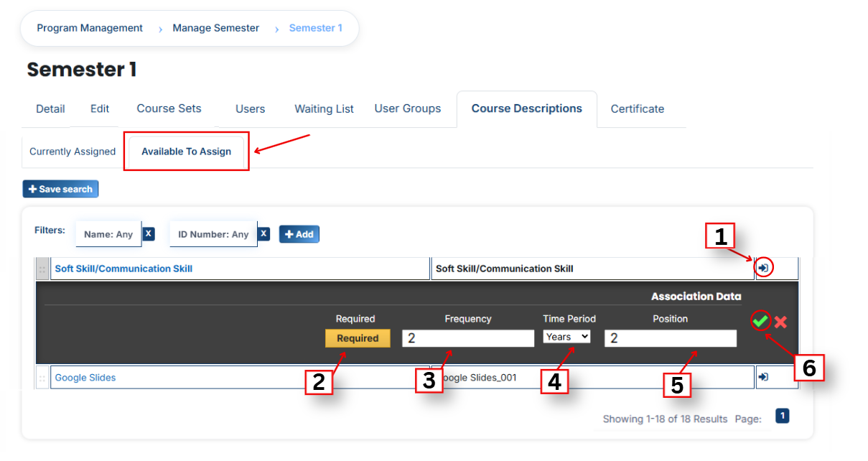
Task: Toggle the yellow Required button
Action: 358,338
